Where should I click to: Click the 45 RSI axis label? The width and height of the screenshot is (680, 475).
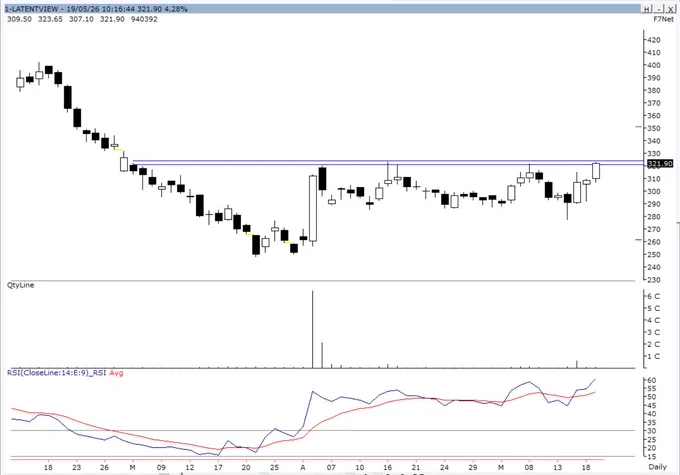651,406
